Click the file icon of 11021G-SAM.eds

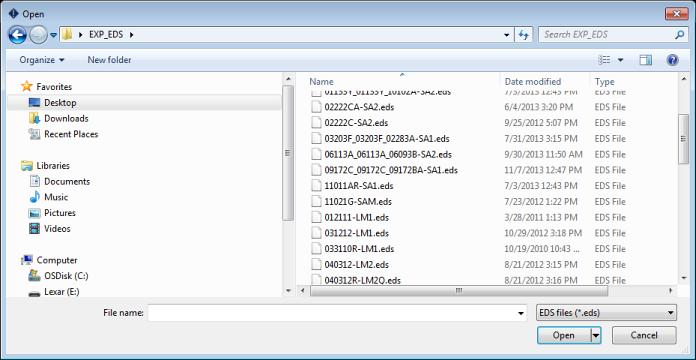tap(316, 202)
